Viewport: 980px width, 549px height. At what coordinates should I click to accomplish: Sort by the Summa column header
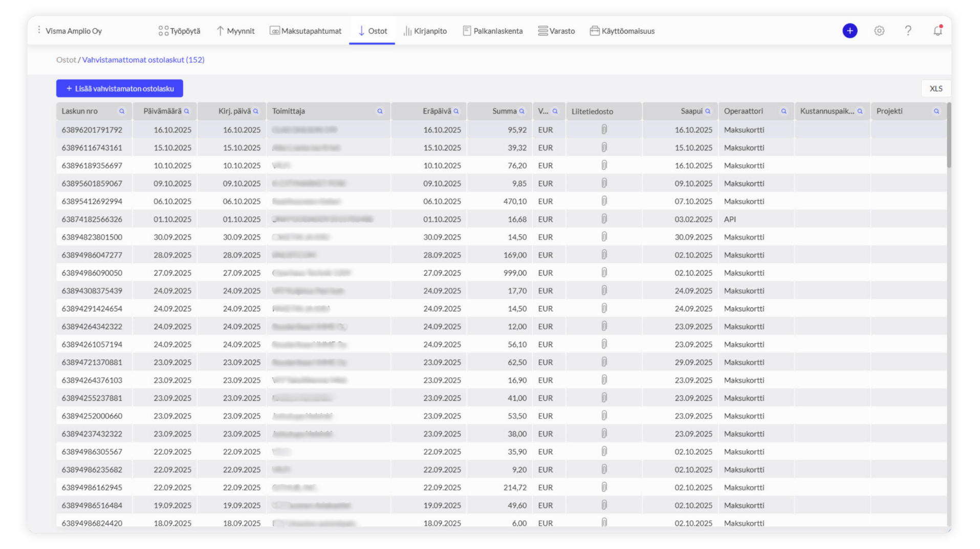pyautogui.click(x=504, y=111)
